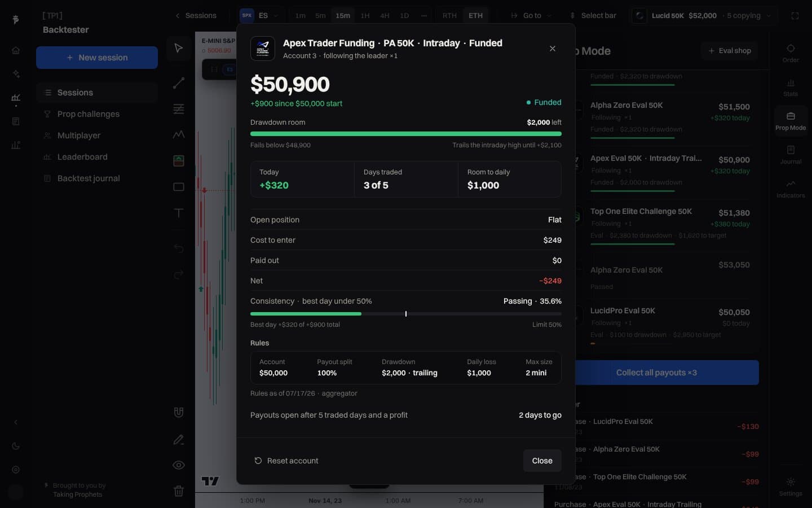Collapse the left sidebar chevron

point(16,422)
